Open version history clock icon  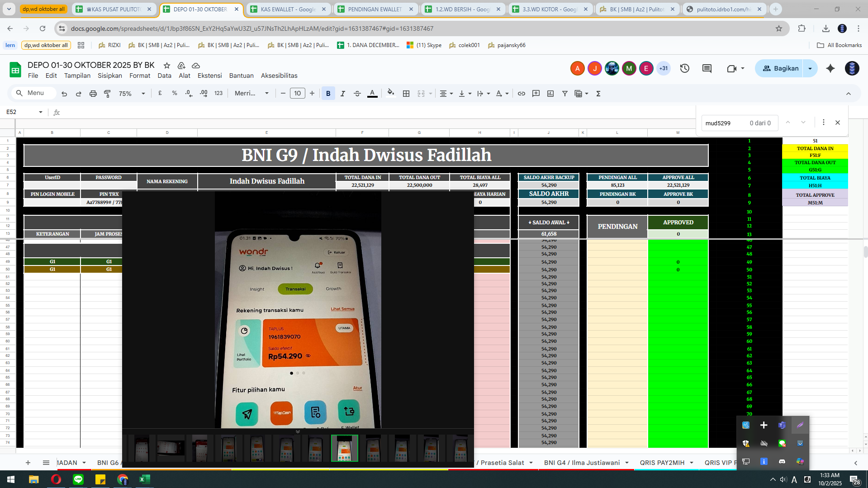pos(685,68)
